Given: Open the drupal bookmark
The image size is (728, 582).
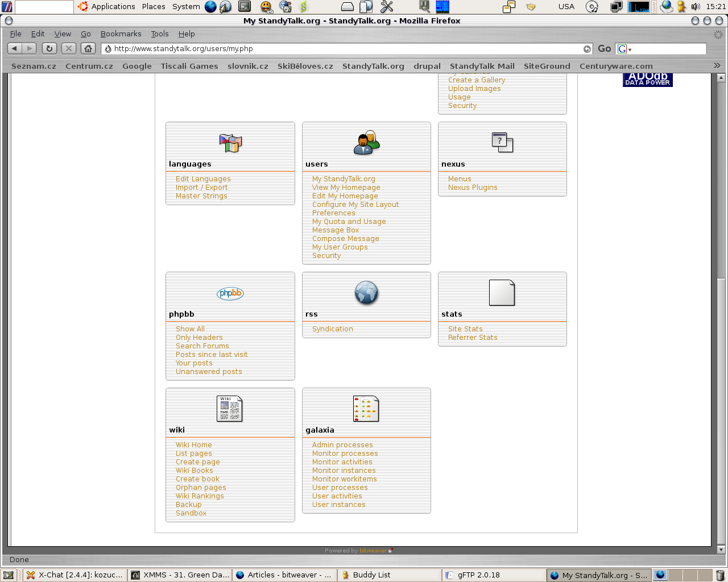Looking at the screenshot, I should 427,66.
